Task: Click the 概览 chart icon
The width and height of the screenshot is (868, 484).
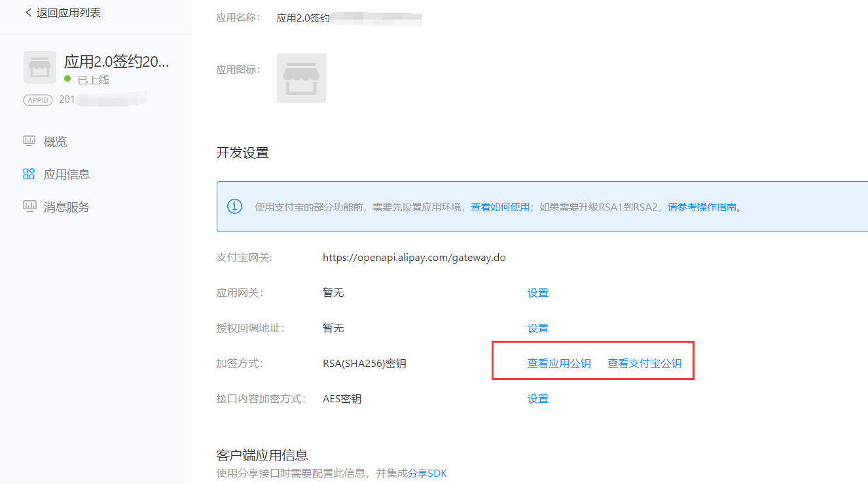Action: coord(29,141)
